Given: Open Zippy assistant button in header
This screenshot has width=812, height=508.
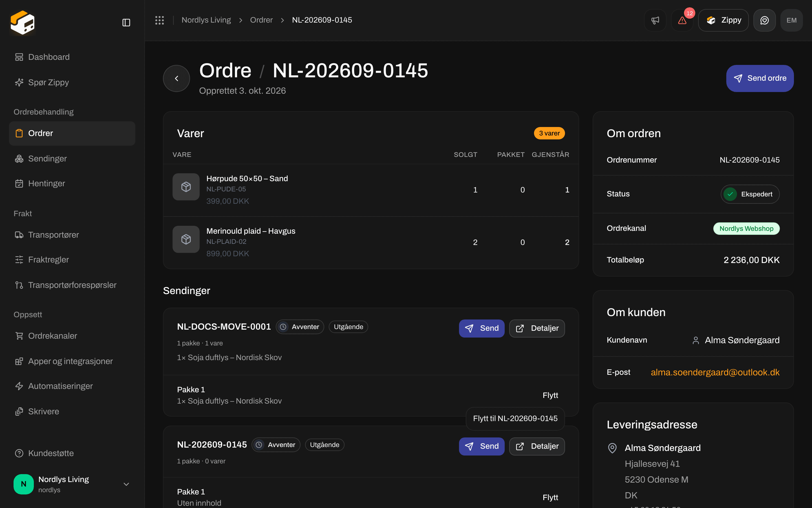Looking at the screenshot, I should (723, 20).
